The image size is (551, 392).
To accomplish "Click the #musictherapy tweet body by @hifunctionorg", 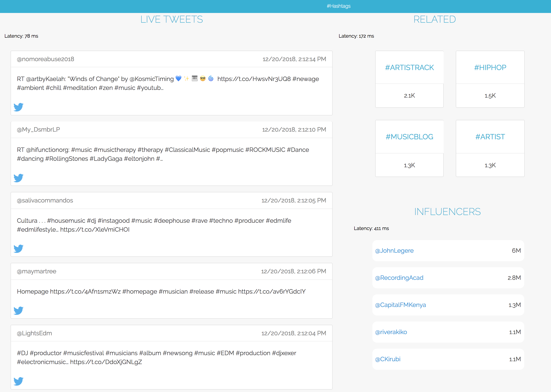I will [163, 154].
